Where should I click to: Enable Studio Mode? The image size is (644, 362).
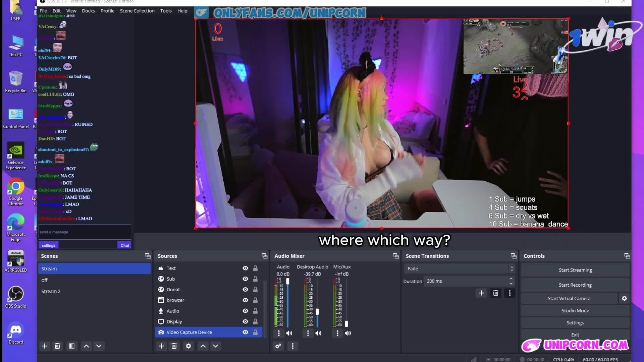(x=575, y=310)
